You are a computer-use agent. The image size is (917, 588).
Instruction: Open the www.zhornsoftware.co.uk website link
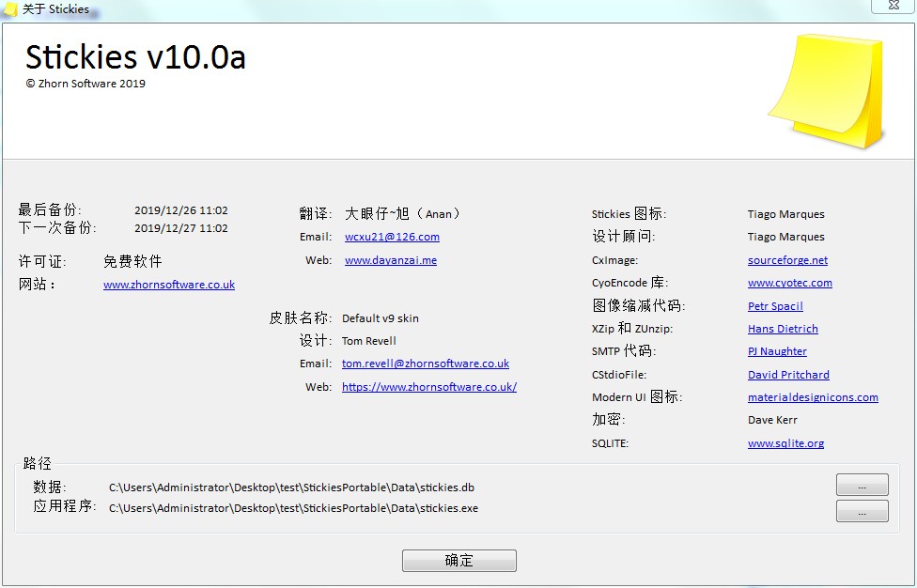click(169, 285)
